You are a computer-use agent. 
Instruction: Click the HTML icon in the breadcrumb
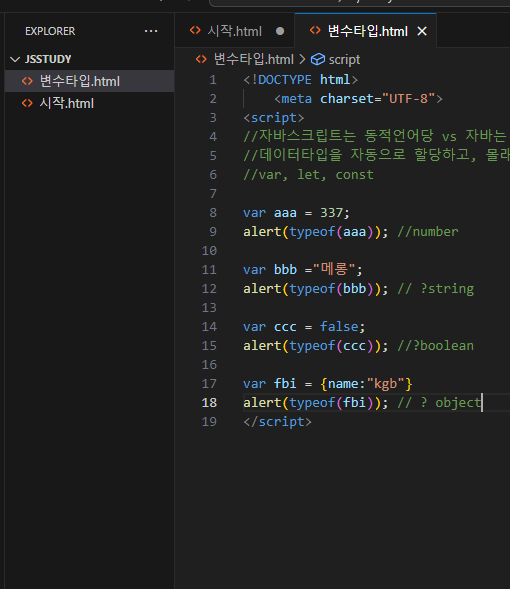[x=201, y=59]
